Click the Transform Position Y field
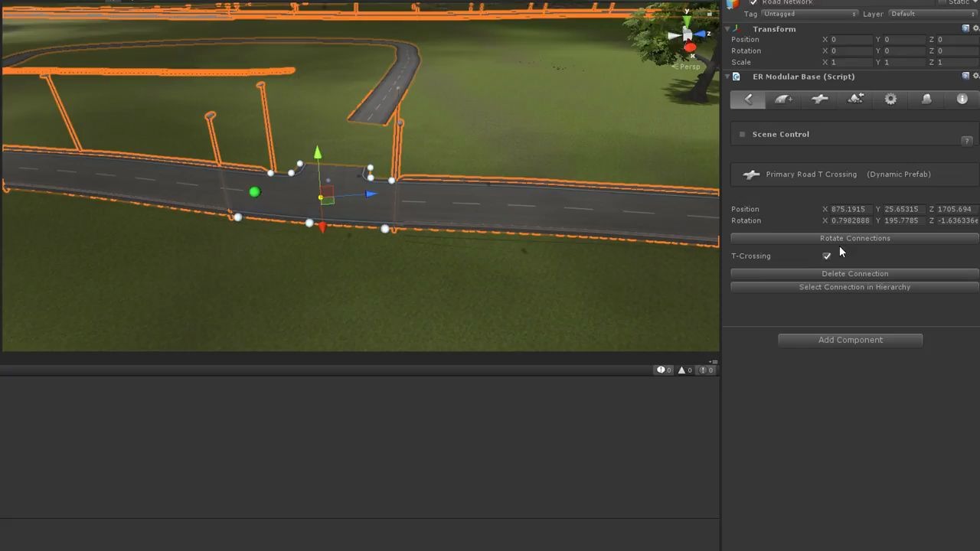This screenshot has width=980, height=551. pos(905,40)
